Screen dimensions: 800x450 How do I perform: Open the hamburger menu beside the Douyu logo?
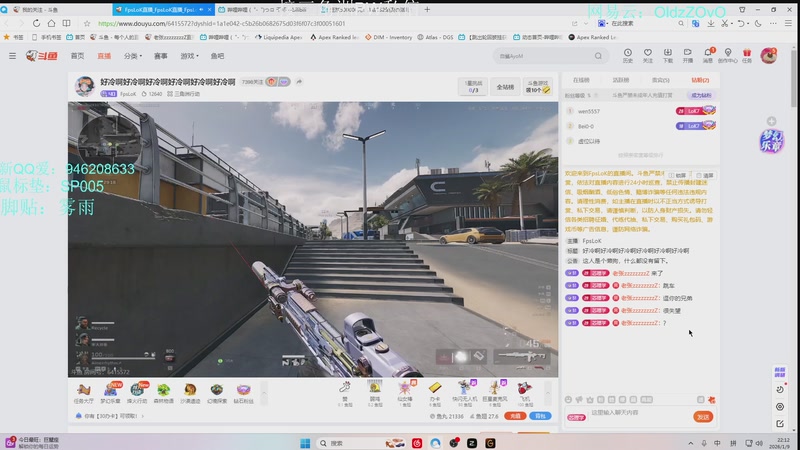click(12, 56)
